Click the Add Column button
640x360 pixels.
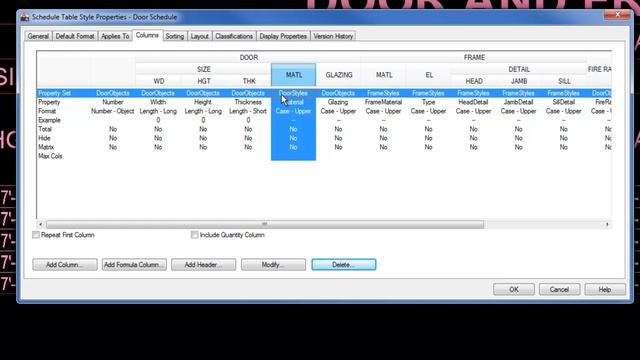64,264
